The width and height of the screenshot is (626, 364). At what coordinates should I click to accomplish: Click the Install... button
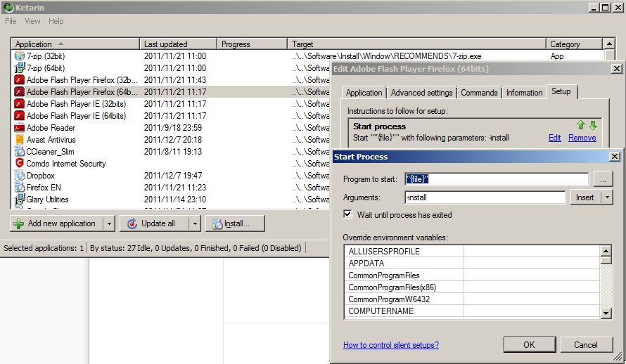pyautogui.click(x=235, y=223)
